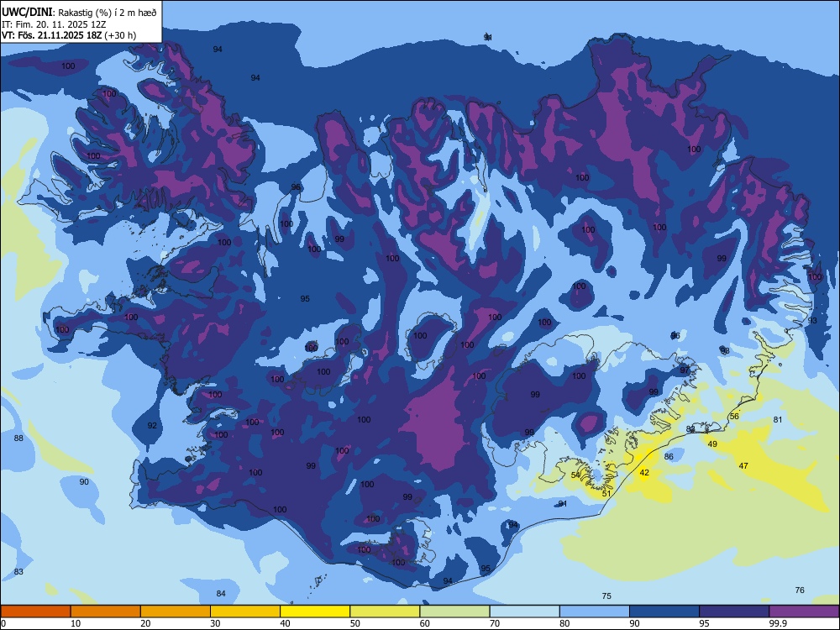
Task: Click the 95–99.9 dark indigo legend swatch
Action: click(734, 612)
